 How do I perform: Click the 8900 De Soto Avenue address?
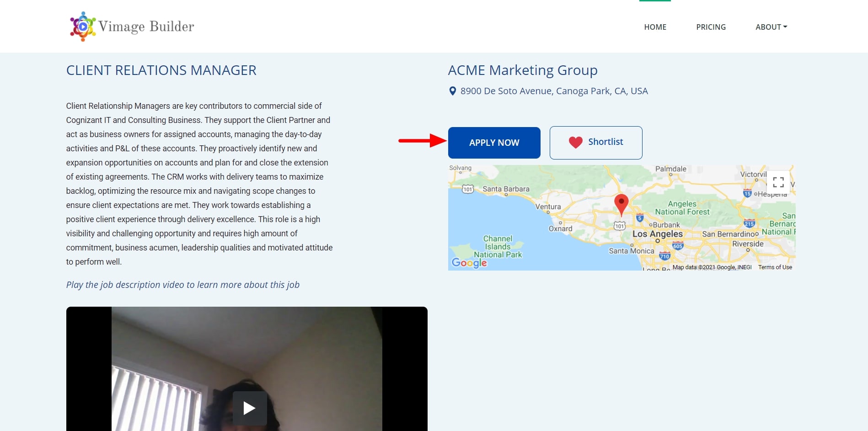(554, 91)
